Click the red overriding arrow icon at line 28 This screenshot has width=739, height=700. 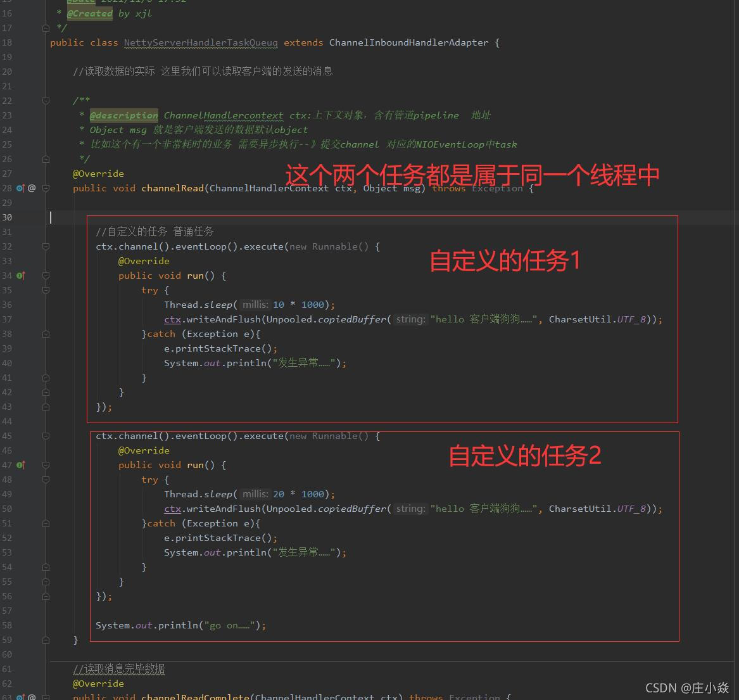23,186
